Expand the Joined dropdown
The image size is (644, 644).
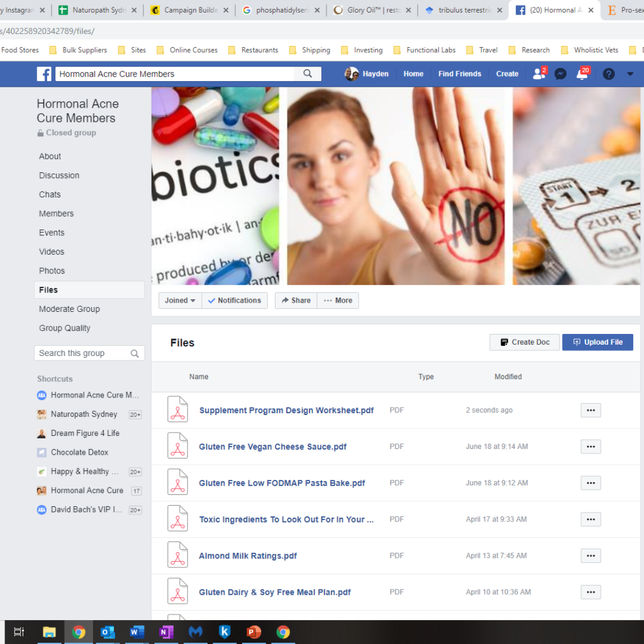(x=180, y=301)
